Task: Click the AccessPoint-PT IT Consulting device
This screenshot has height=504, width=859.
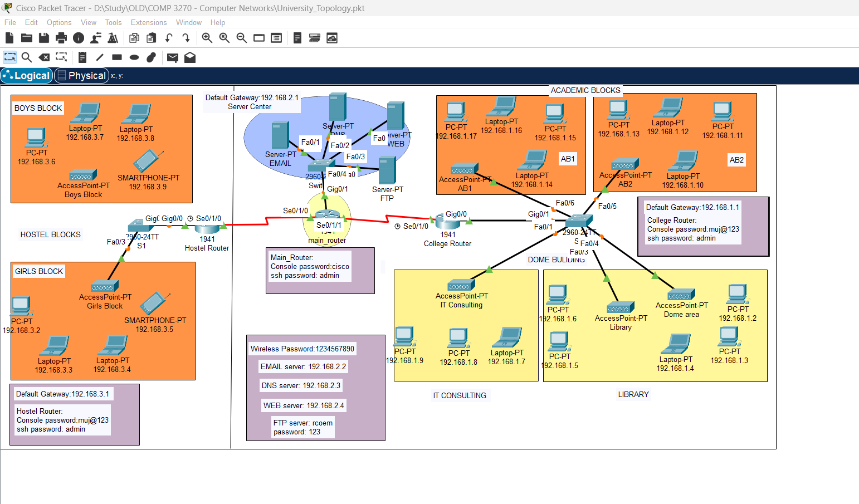Action: tap(461, 285)
